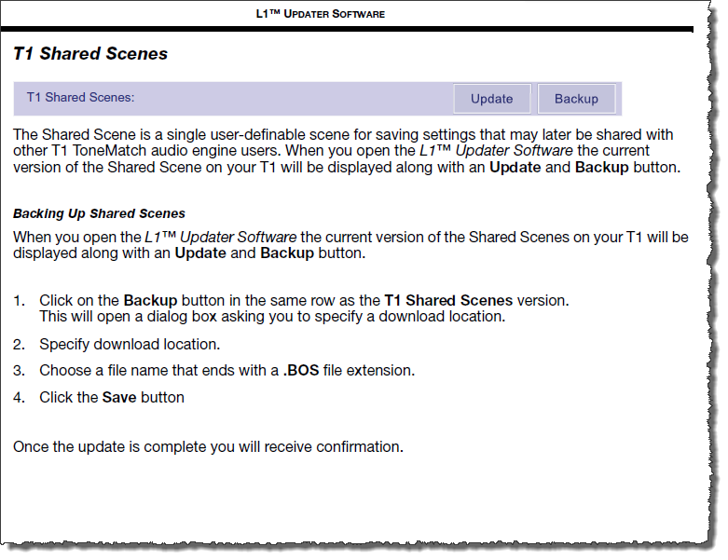Click the bold ".BOS" file extension text
The image size is (728, 560).
coord(300,371)
